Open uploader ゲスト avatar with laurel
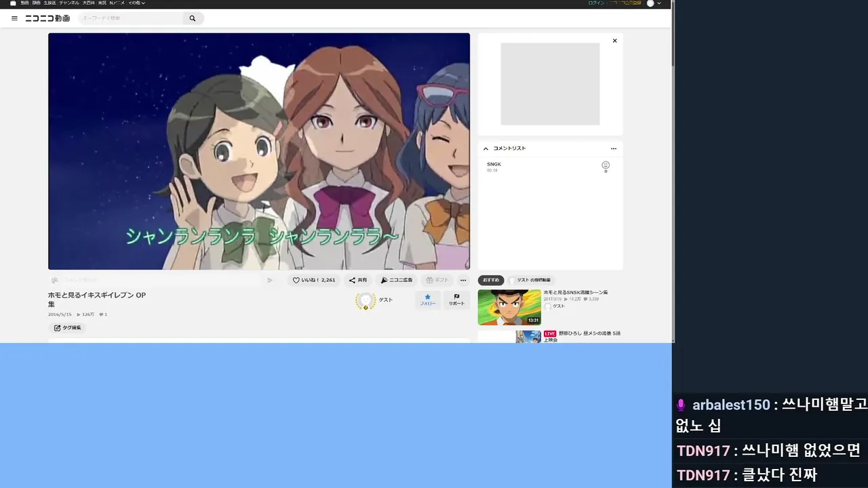This screenshot has height=488, width=868. (366, 301)
